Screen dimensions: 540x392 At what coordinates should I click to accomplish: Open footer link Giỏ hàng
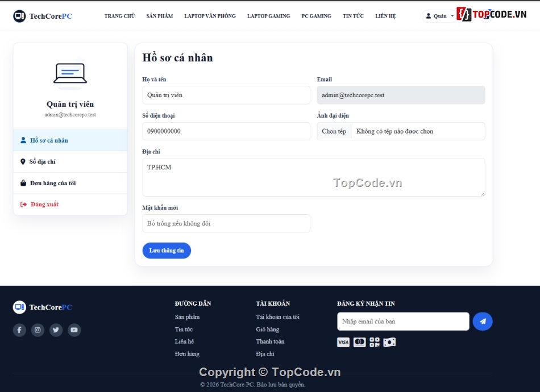pyautogui.click(x=268, y=329)
